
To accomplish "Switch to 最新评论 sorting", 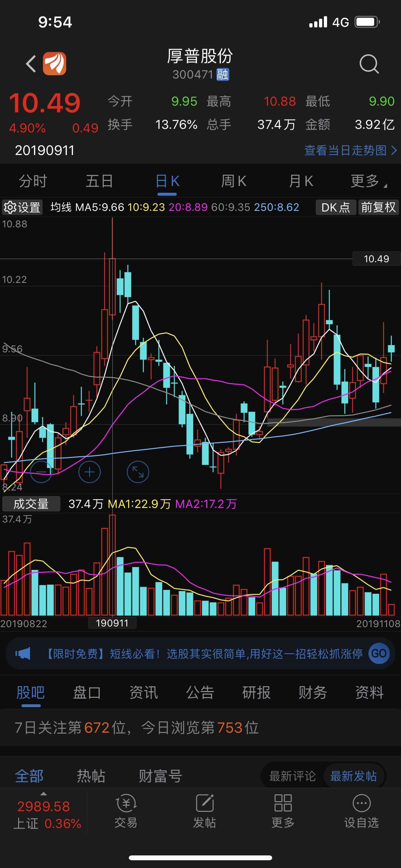I will point(292,776).
